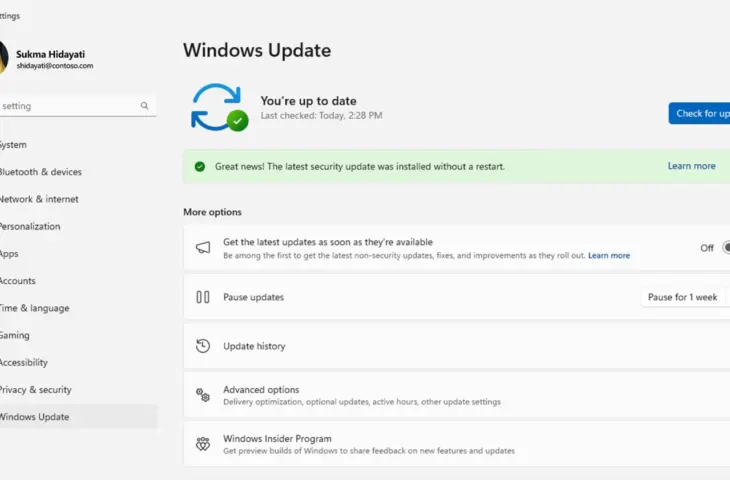Open the Update history row
The width and height of the screenshot is (730, 480).
[450, 346]
